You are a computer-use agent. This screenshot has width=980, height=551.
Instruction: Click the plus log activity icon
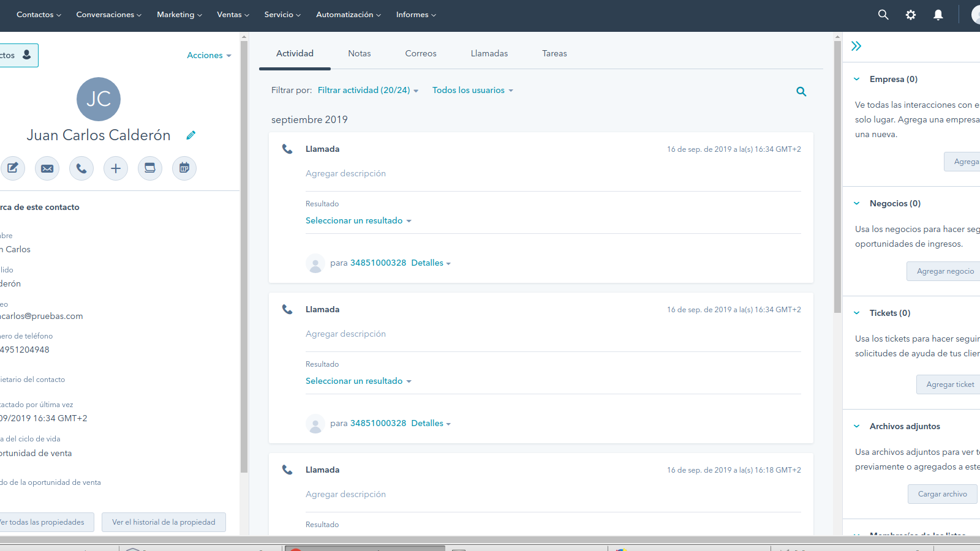coord(116,168)
